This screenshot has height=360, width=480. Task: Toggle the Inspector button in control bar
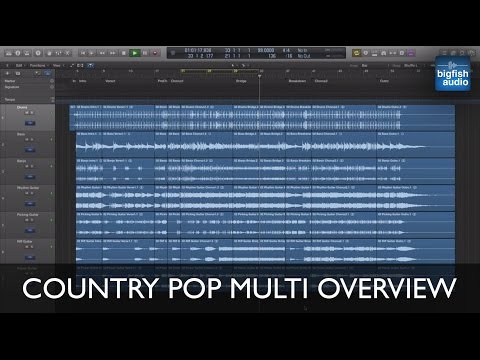[x=18, y=53]
